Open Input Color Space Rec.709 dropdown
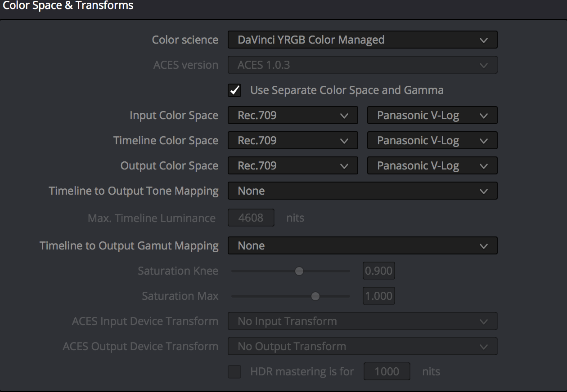567x392 pixels. pos(293,115)
